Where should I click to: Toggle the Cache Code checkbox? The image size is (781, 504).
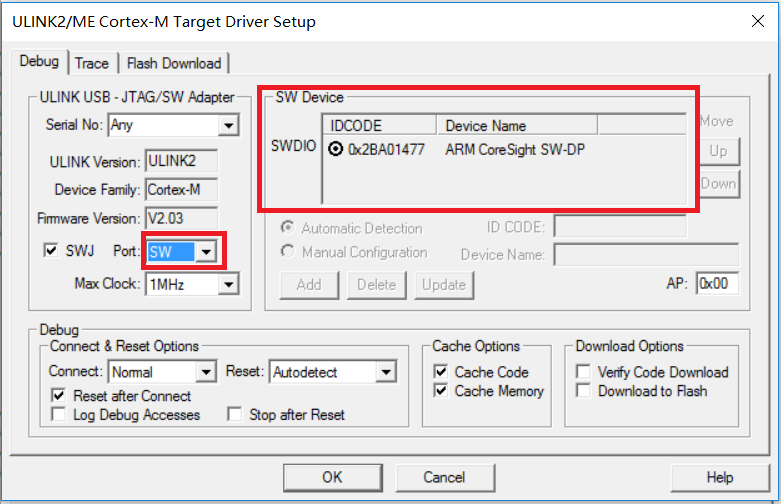[x=440, y=372]
